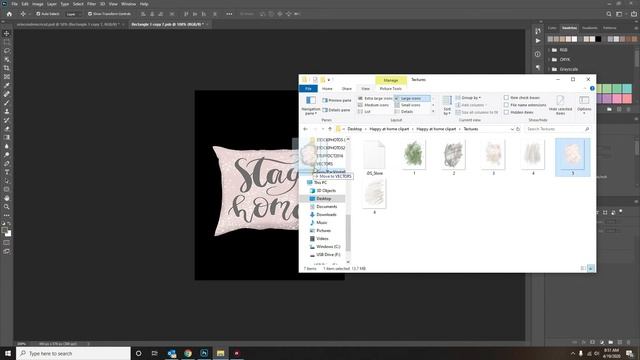Open the Sort by dropdown
The width and height of the screenshot is (640, 360).
click(447, 106)
